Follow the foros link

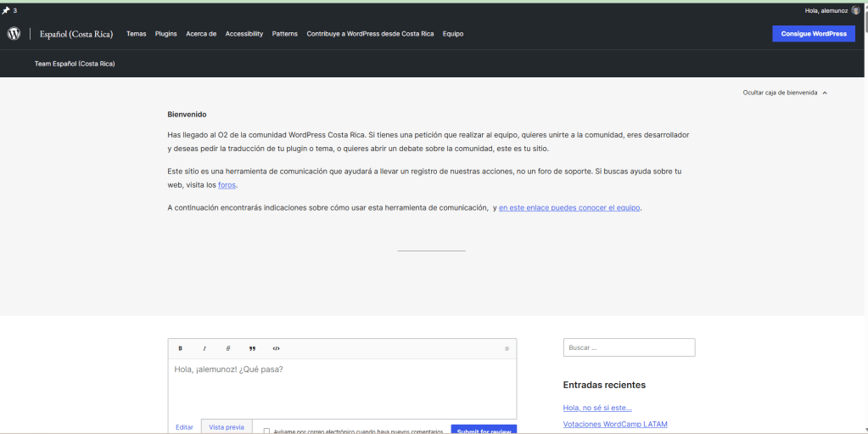[x=227, y=185]
